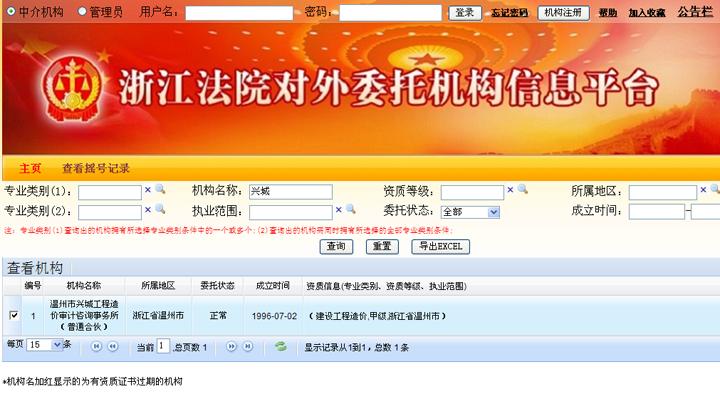Click the 密码 input field
This screenshot has height=399, width=720.
point(390,13)
